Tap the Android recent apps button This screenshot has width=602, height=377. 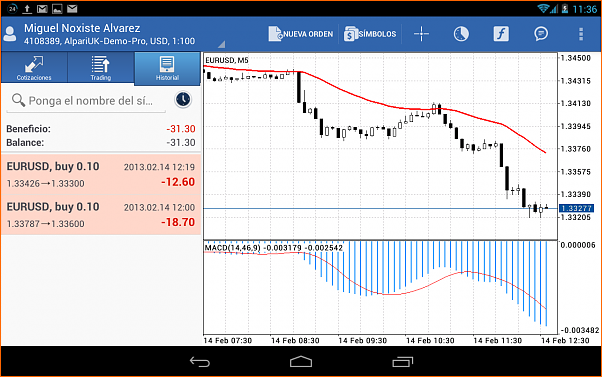pos(402,362)
